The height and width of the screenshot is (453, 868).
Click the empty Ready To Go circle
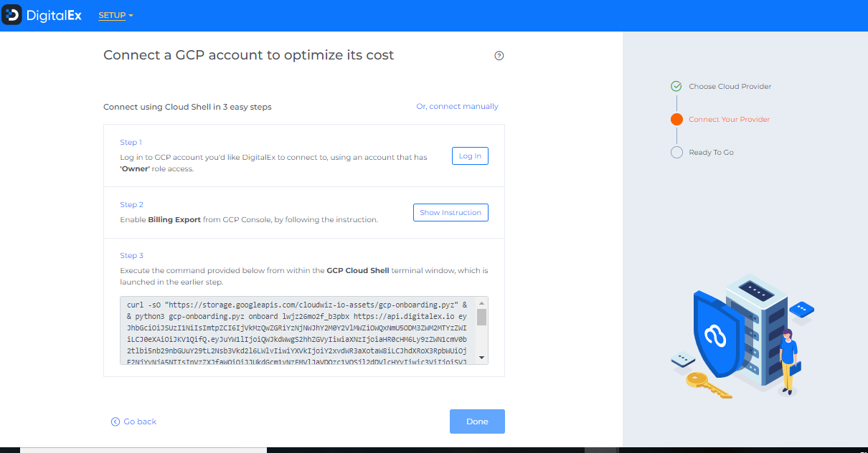(676, 152)
